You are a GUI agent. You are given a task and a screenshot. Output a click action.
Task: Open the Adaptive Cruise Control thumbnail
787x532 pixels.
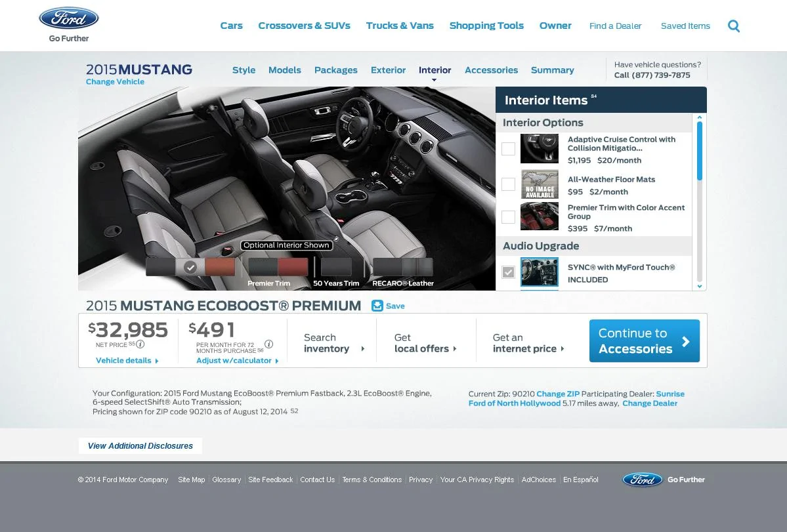click(539, 148)
